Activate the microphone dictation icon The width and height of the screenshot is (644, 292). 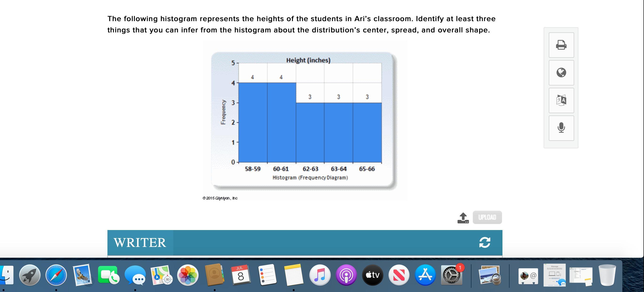click(x=561, y=128)
